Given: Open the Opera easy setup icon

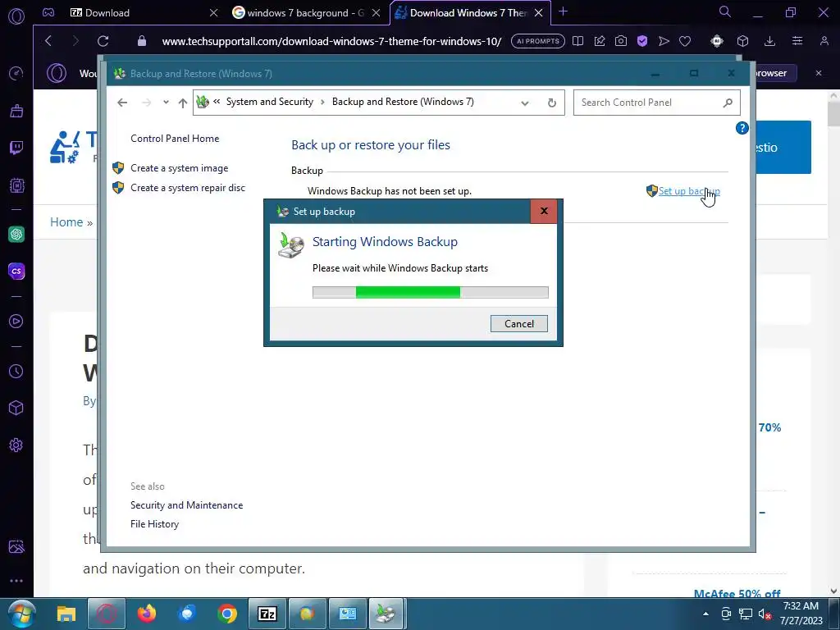Looking at the screenshot, I should point(797,41).
